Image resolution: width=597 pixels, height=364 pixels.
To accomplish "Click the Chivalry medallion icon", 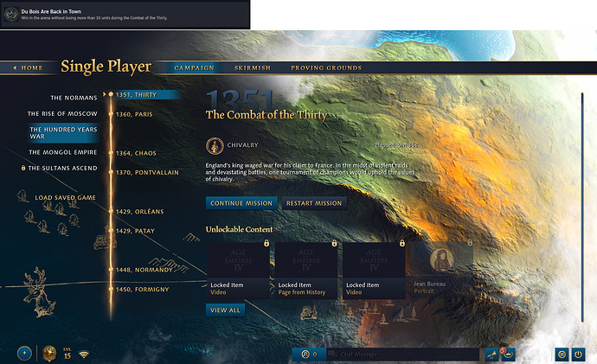I will point(214,145).
